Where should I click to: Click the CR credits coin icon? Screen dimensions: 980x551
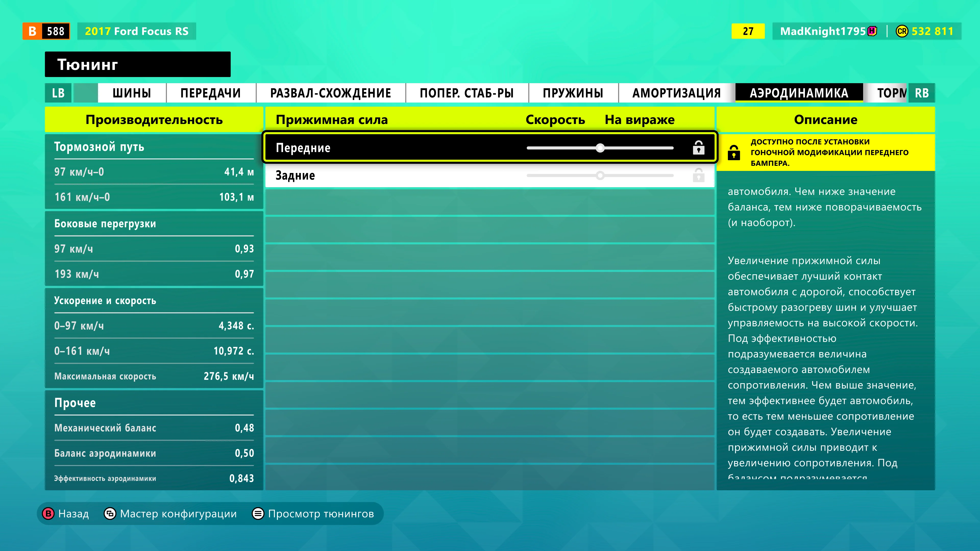(902, 31)
